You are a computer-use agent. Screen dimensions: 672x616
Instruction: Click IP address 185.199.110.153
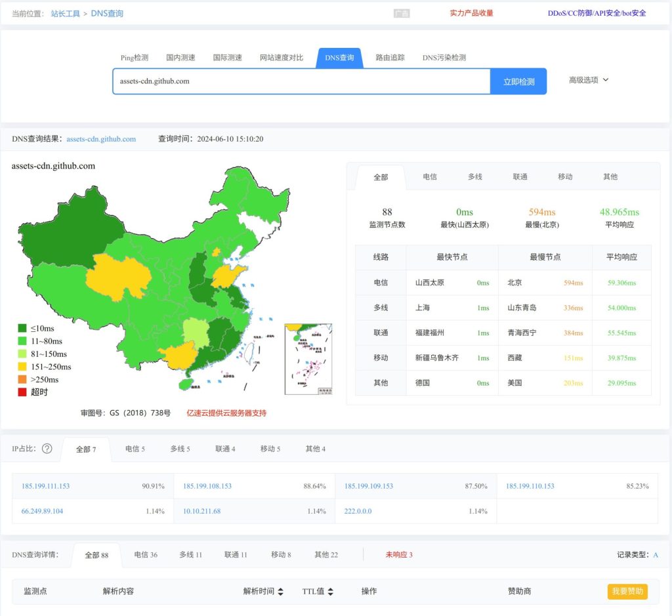tap(530, 486)
